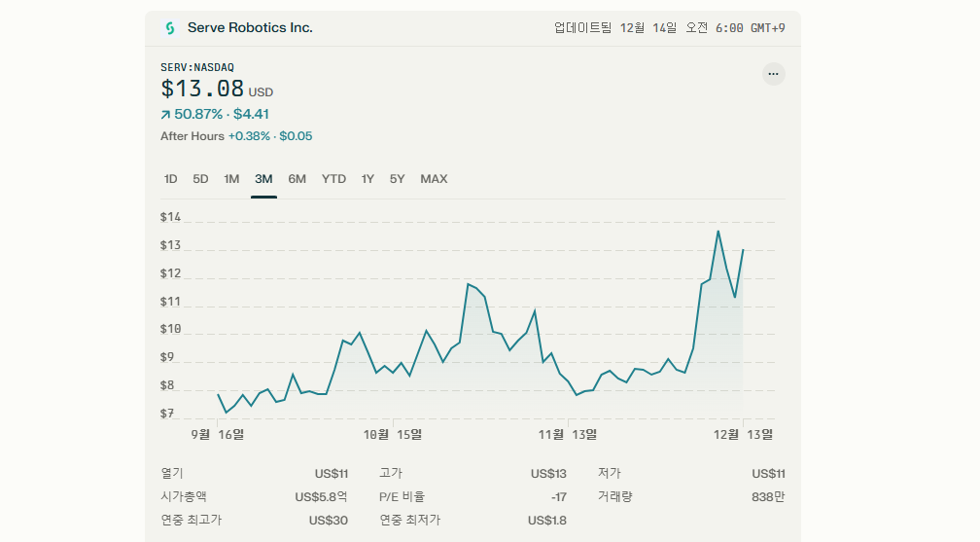Screen dimensions: 980x542
Task: Click the update timestamp 12월 14일
Action: (648, 28)
